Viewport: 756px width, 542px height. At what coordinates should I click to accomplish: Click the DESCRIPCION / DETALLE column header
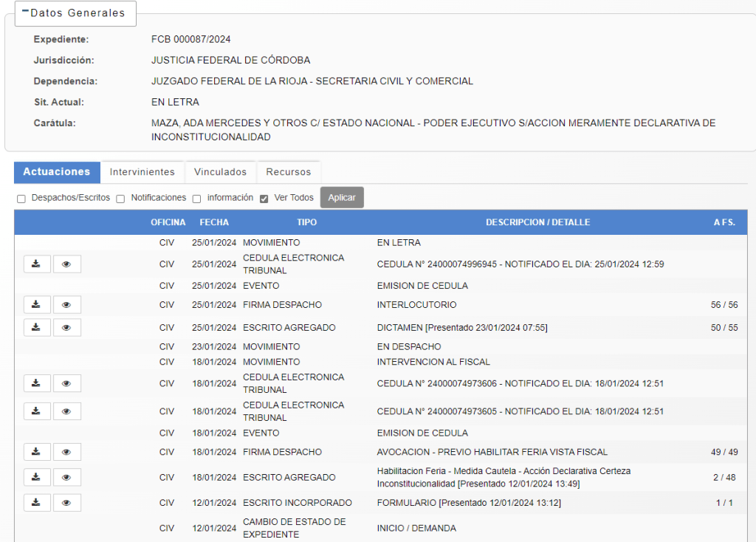pos(537,222)
